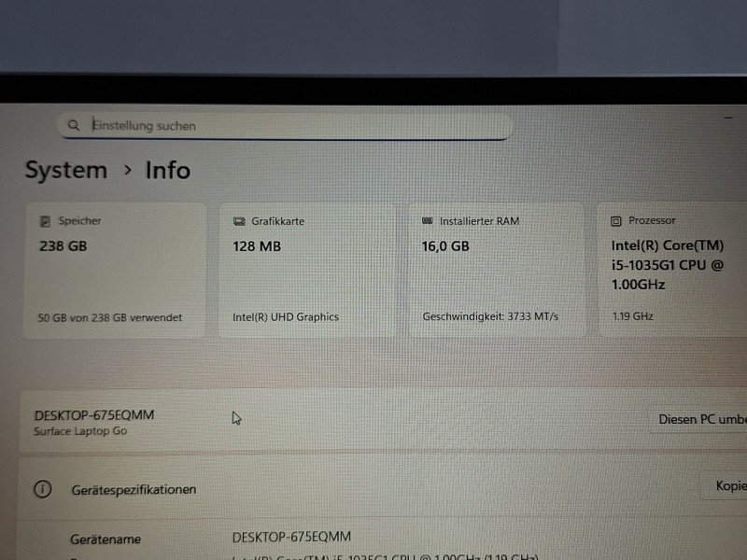Click the Kopieren button for device specs
Screen dimensions: 747x560
[x=728, y=486]
